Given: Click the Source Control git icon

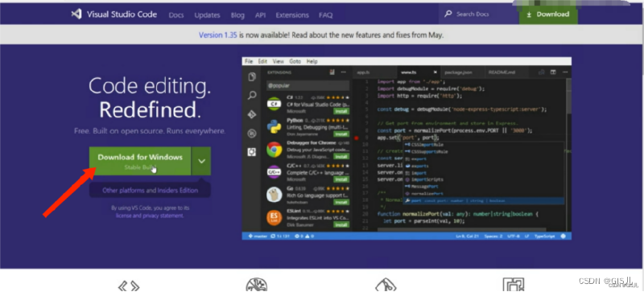Looking at the screenshot, I should [x=252, y=114].
